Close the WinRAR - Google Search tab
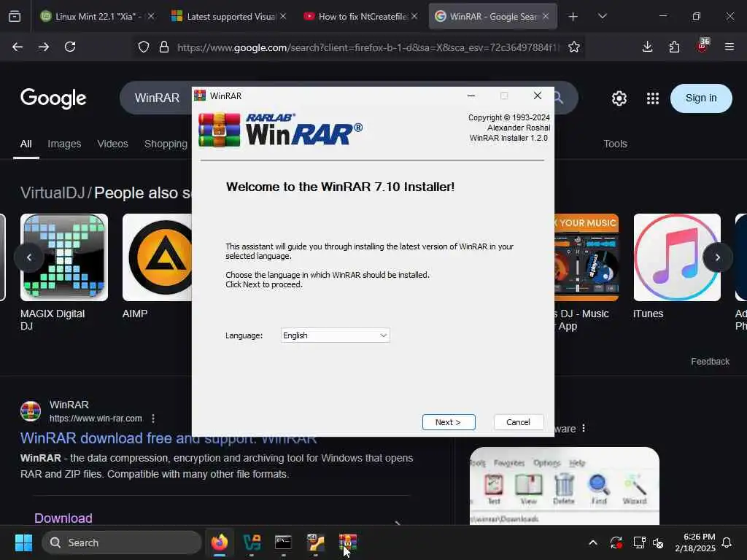747x560 pixels. click(546, 16)
